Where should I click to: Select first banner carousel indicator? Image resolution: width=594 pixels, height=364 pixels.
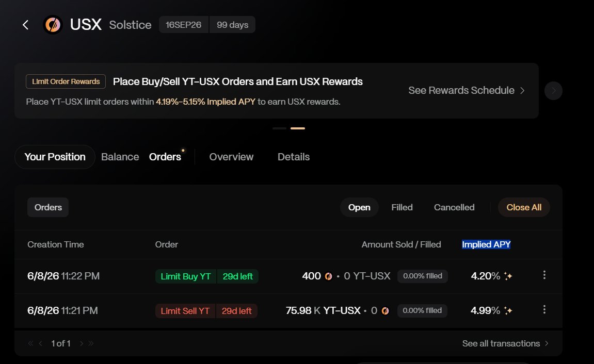[x=279, y=128]
